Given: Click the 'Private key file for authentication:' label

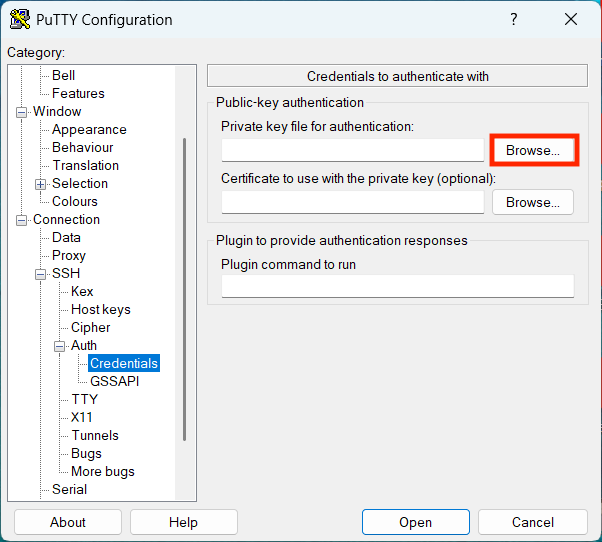Looking at the screenshot, I should pos(318,126).
